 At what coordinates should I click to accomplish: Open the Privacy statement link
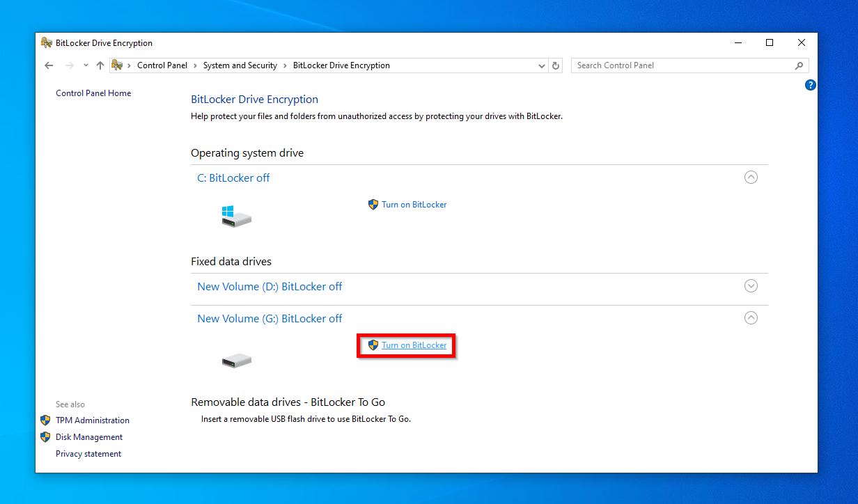88,454
